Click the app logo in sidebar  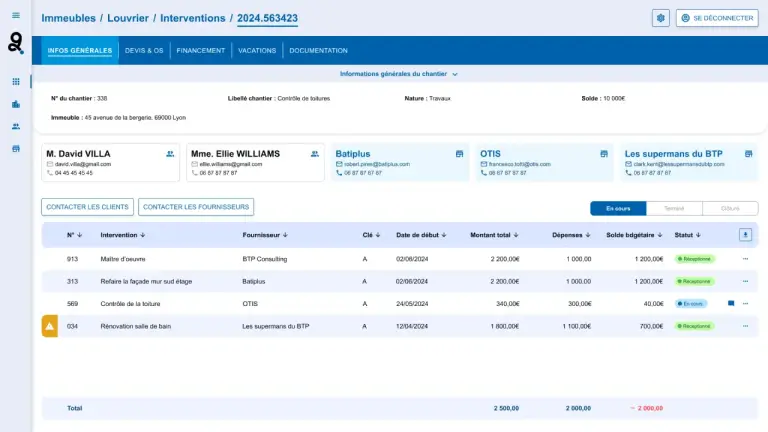coord(16,43)
